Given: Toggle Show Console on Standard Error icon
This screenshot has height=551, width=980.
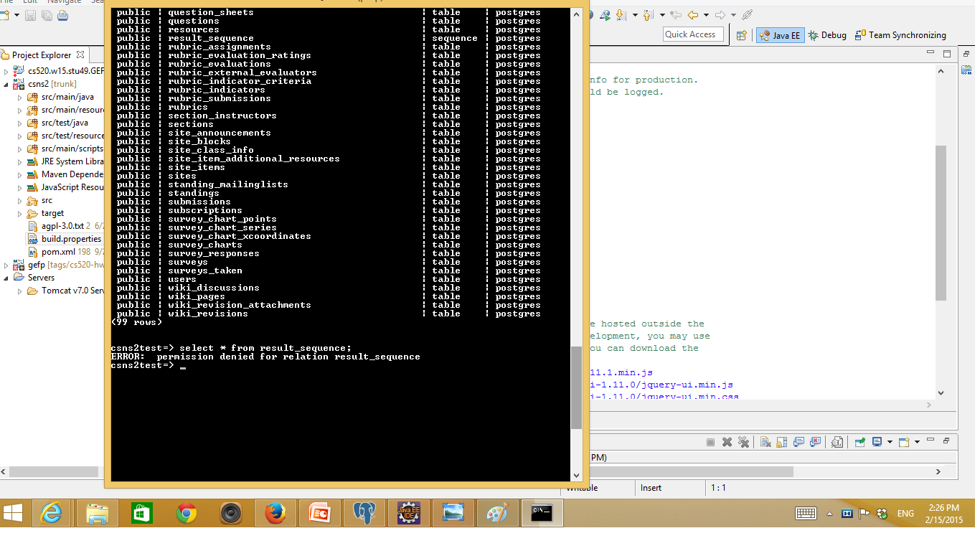Looking at the screenshot, I should click(815, 442).
